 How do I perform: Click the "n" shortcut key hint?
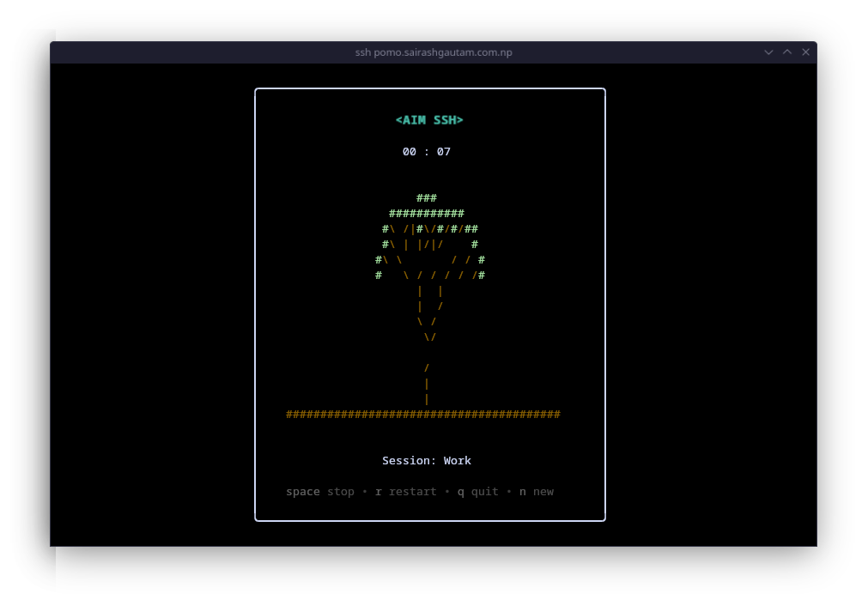(x=523, y=492)
